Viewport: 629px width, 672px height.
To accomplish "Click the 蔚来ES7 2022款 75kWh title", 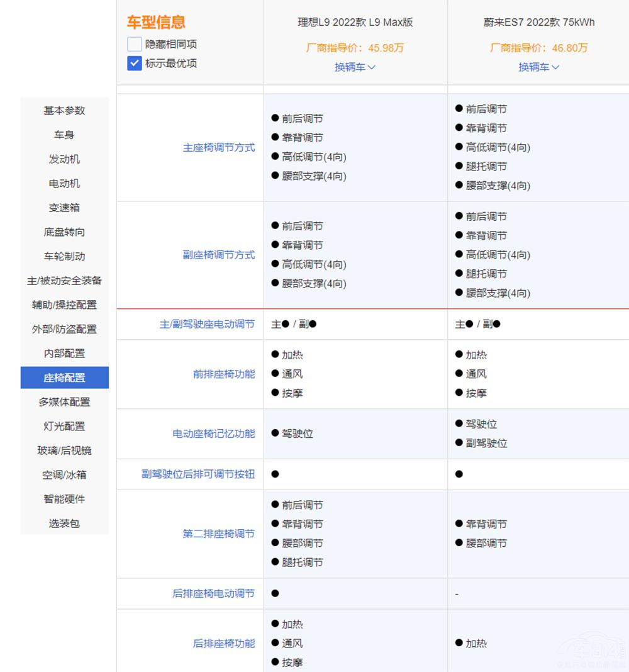I will click(538, 22).
